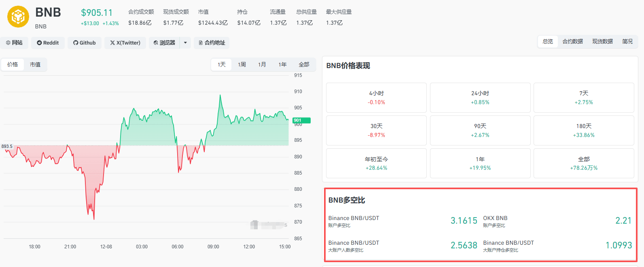Click the Binance BNB/USDT 账户多空比 value 3.1615
The height and width of the screenshot is (267, 644).
tap(464, 220)
